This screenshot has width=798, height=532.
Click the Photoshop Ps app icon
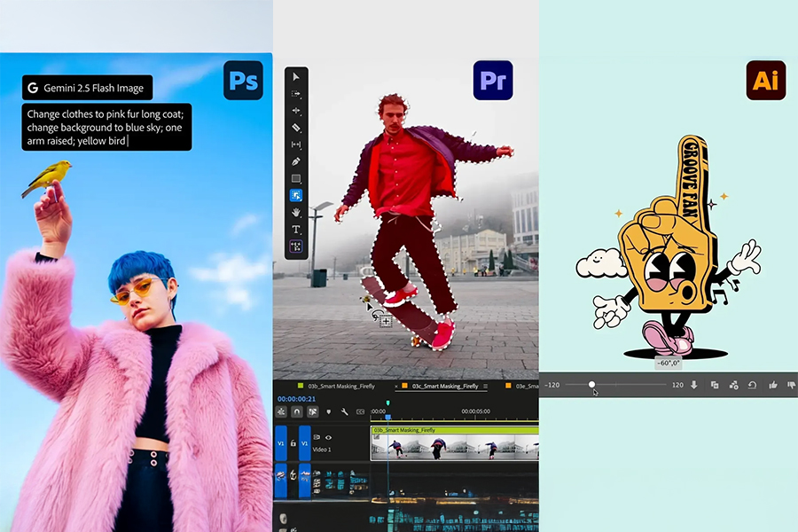pyautogui.click(x=243, y=81)
